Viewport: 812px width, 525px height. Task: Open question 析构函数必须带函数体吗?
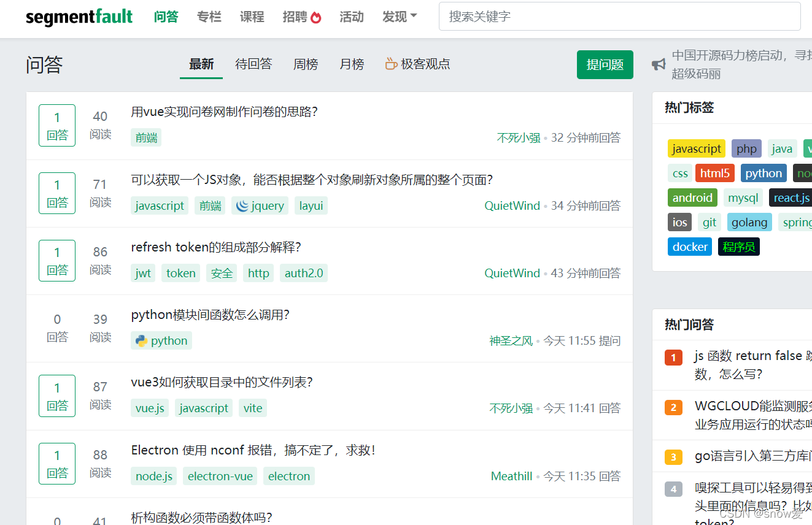coord(202,517)
